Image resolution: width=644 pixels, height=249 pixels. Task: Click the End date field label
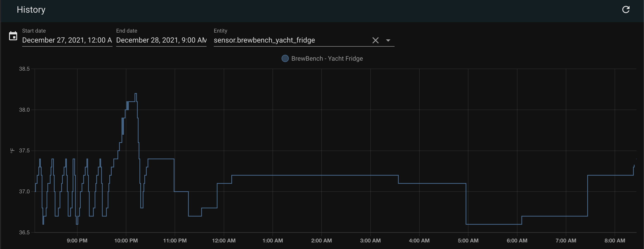pos(127,31)
